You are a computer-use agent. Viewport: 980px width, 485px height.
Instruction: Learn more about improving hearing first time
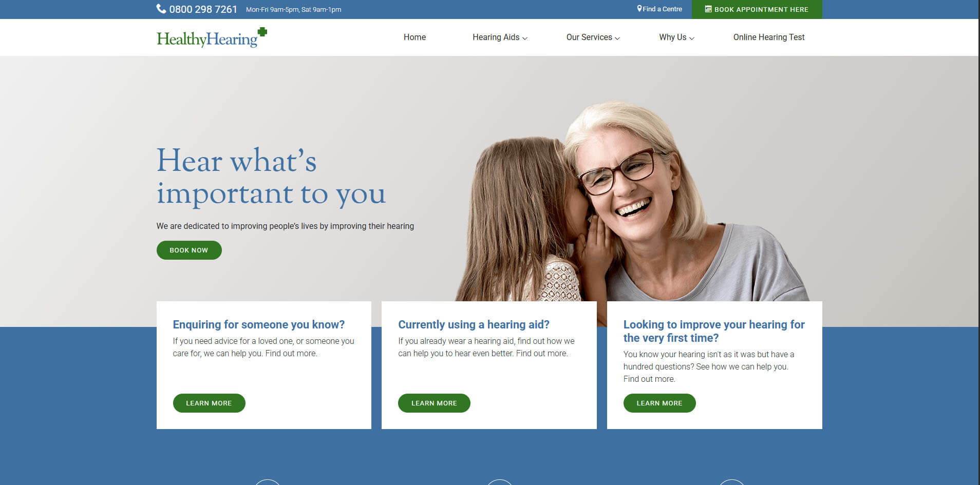659,403
